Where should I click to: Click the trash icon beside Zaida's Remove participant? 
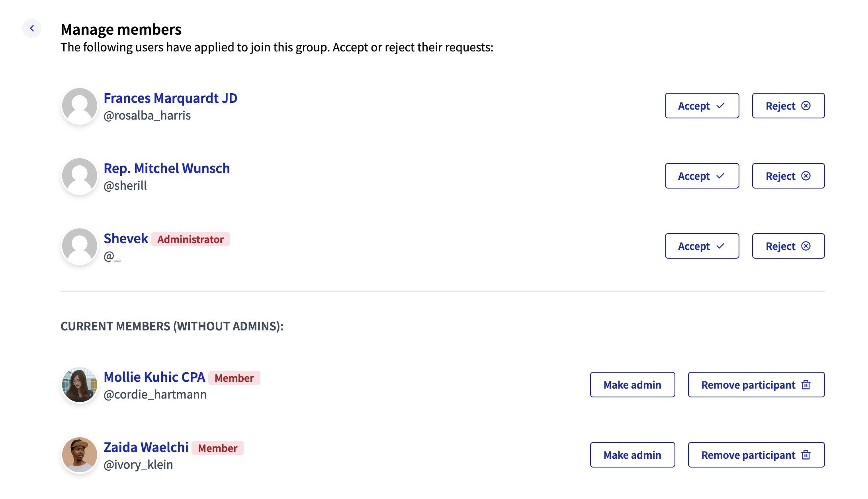pyautogui.click(x=805, y=455)
